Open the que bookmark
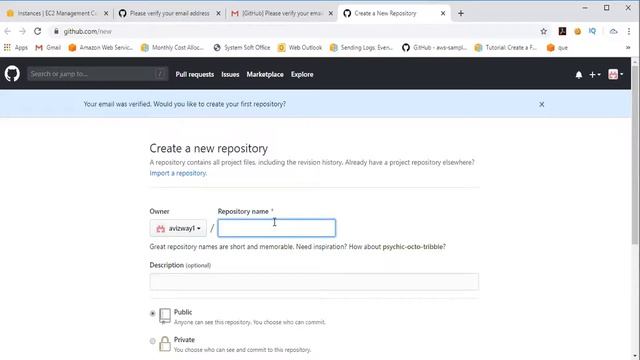This screenshot has width=640, height=360. click(558, 48)
